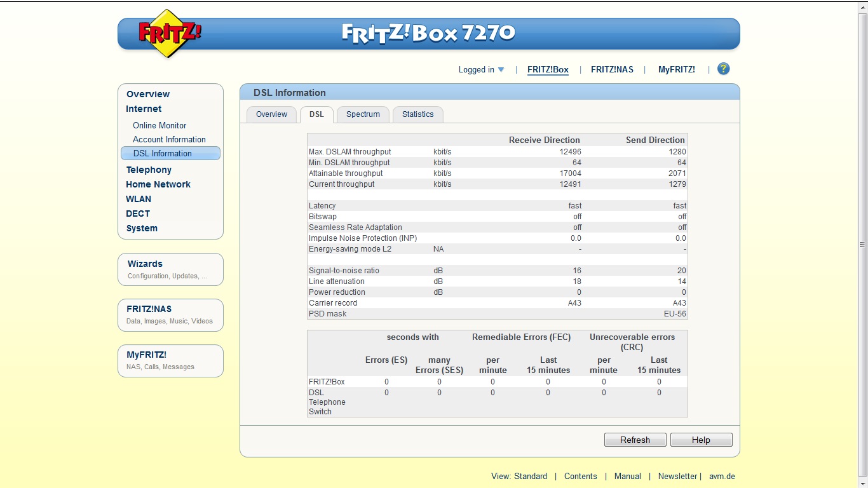Screen dimensions: 868x488
Task: Click the Signal-to-noise ratio label
Action: pyautogui.click(x=344, y=271)
